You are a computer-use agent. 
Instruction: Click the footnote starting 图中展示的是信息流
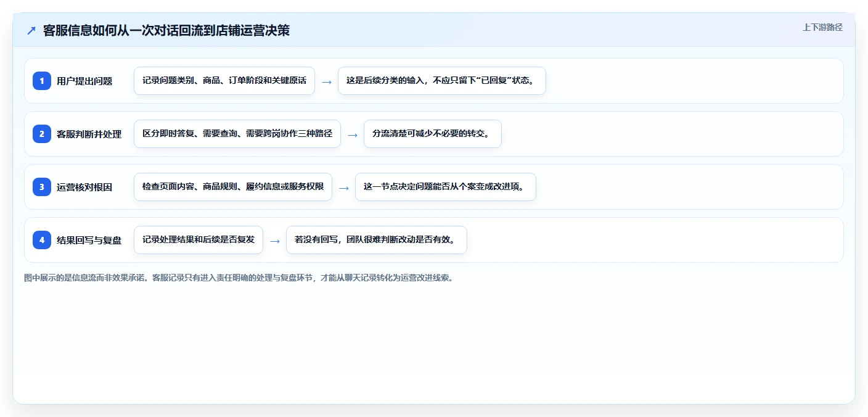pos(239,278)
